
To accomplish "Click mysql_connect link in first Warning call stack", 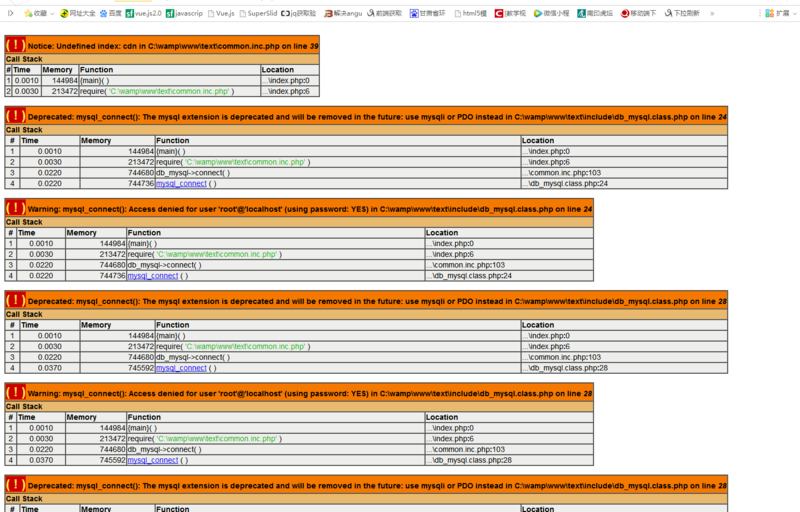I will point(153,276).
